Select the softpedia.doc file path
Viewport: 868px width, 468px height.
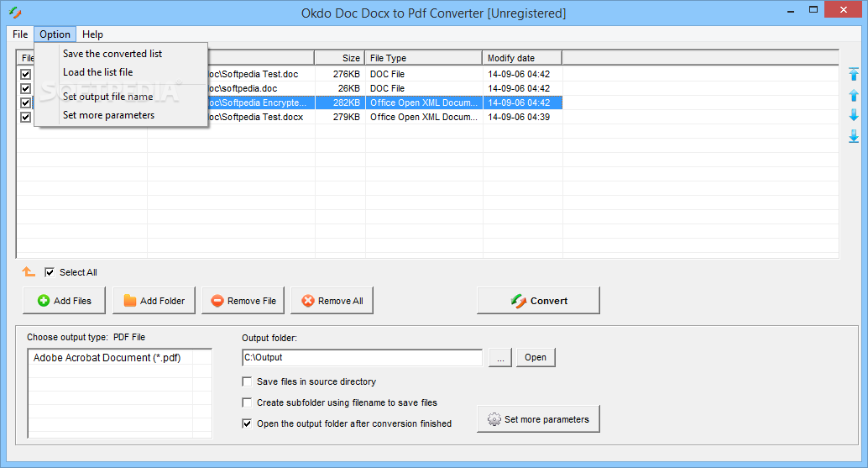(243, 88)
